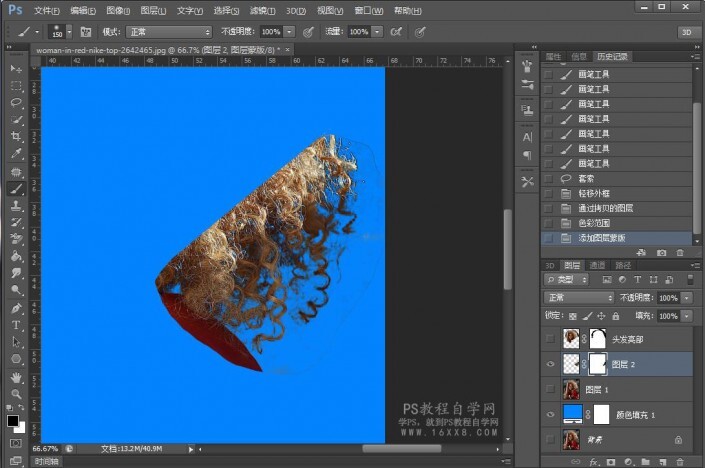Select the 色彩范围 history state

(x=594, y=223)
